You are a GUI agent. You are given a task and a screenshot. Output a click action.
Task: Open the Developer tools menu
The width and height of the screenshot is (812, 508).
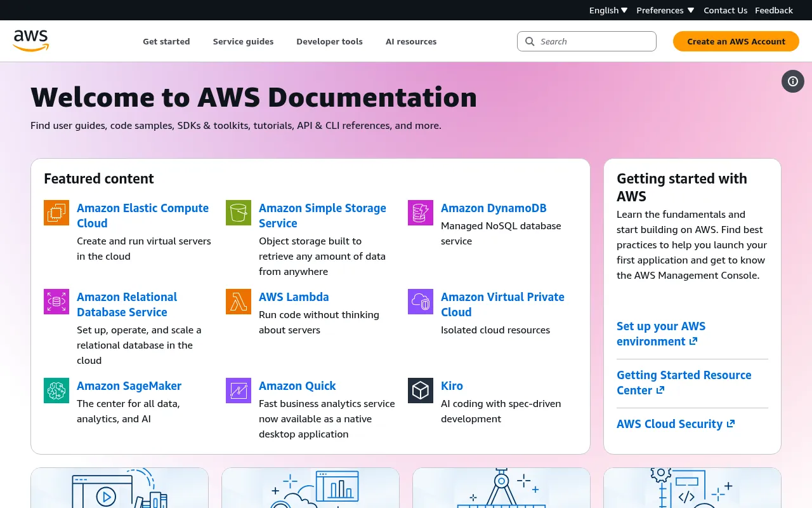coord(329,41)
